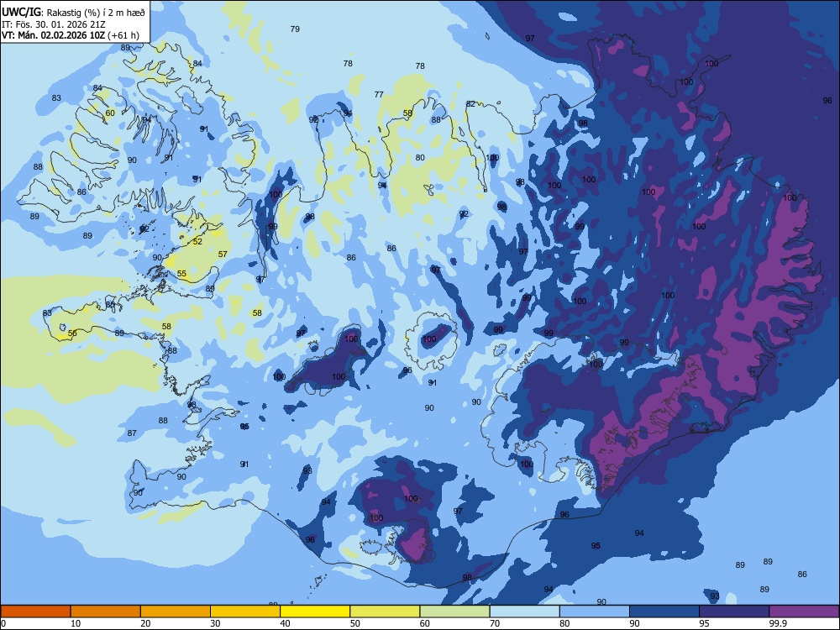
Task: Click the 30–40 gold legend swatch
Action: (x=245, y=612)
